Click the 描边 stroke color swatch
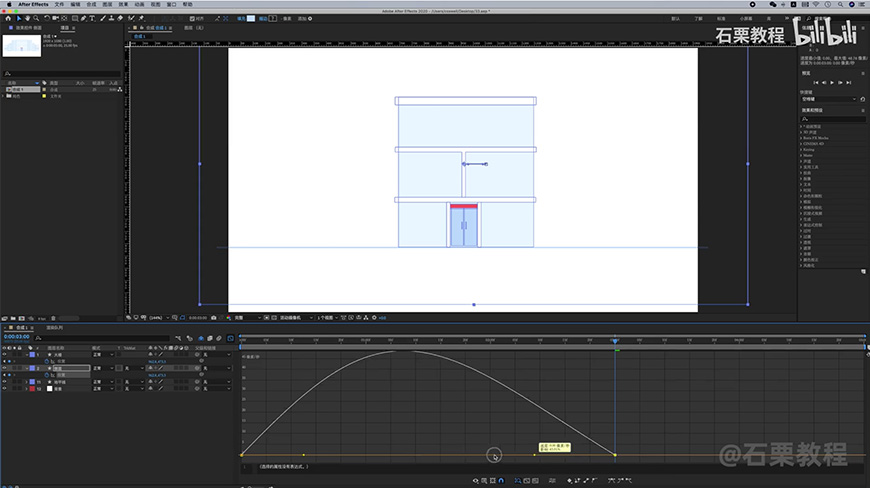 (272, 18)
